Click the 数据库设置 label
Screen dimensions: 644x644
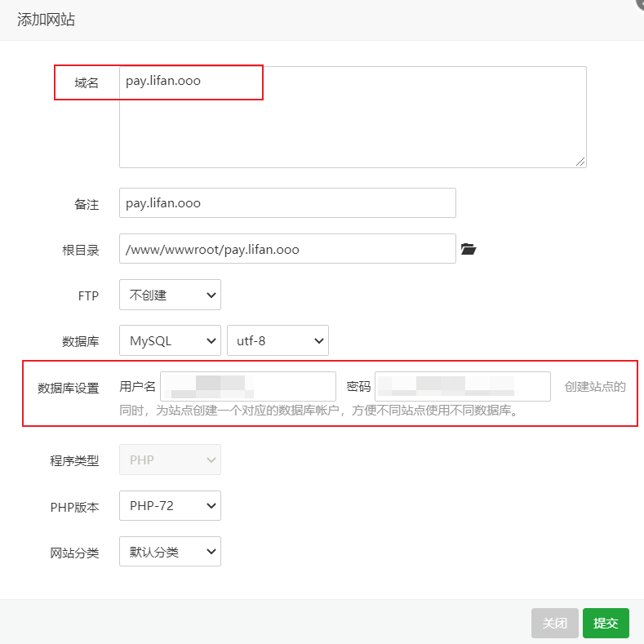[x=69, y=388]
